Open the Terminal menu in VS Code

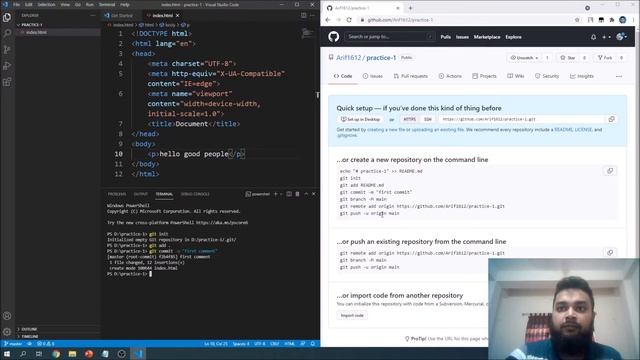click(107, 4)
